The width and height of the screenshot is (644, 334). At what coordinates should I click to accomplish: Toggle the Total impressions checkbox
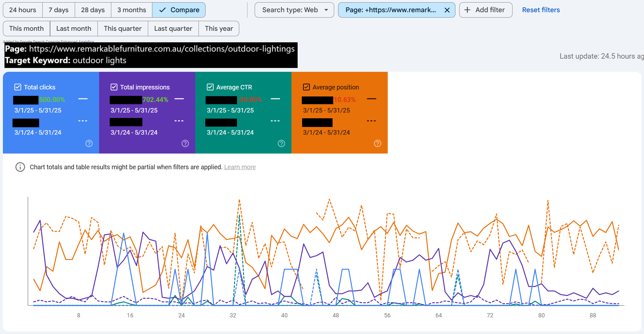click(x=114, y=87)
